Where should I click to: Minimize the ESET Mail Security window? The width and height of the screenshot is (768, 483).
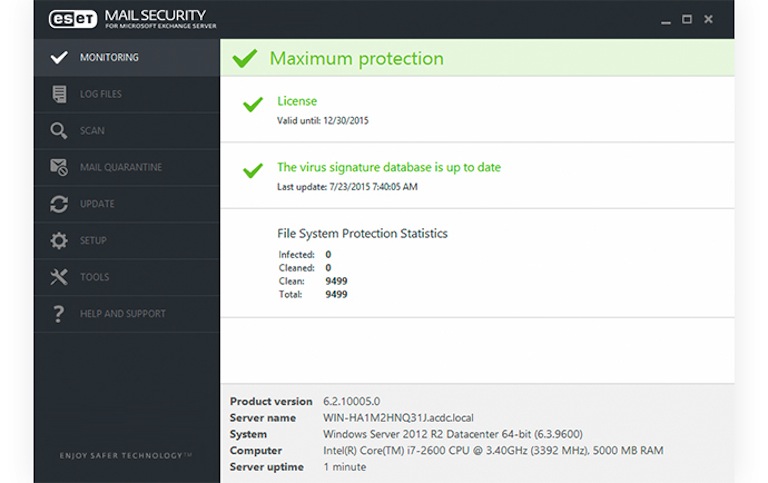pyautogui.click(x=666, y=20)
